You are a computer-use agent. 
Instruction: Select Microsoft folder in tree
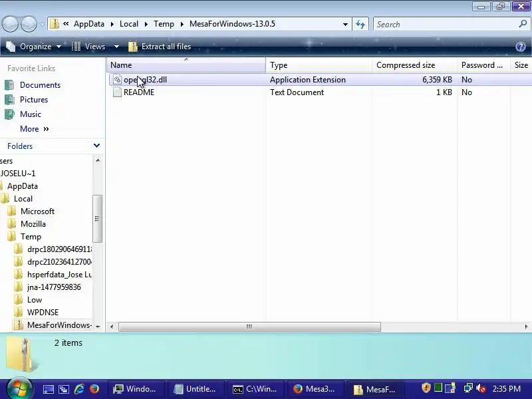(37, 211)
